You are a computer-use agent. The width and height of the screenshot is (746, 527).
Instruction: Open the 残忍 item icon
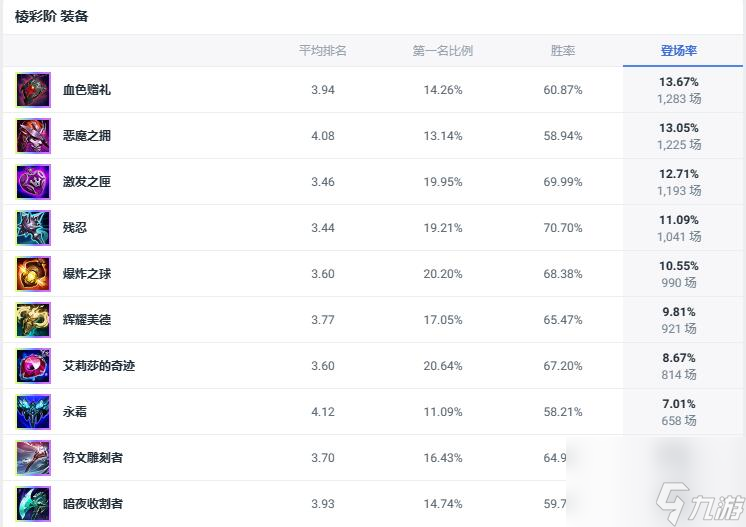pos(33,228)
